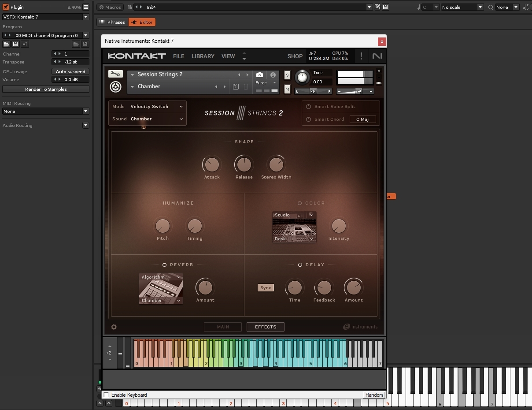Screen dimensions: 532x410
Task: Mute the instrument with M button
Action: pyautogui.click(x=287, y=89)
